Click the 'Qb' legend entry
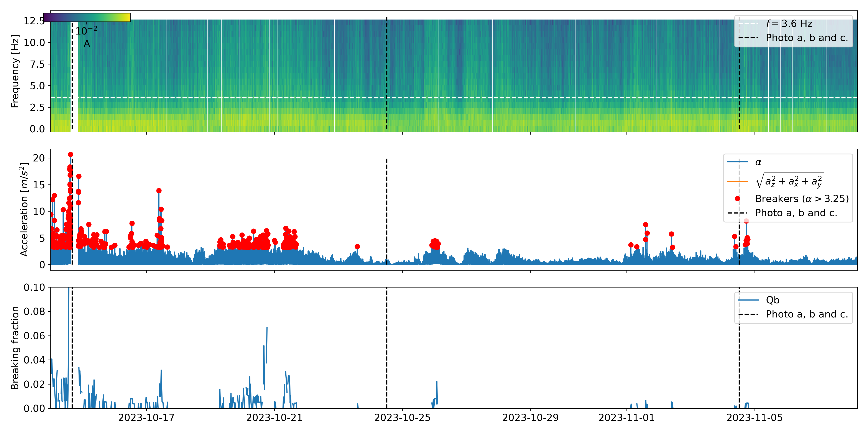This screenshot has width=868, height=434. (x=758, y=300)
